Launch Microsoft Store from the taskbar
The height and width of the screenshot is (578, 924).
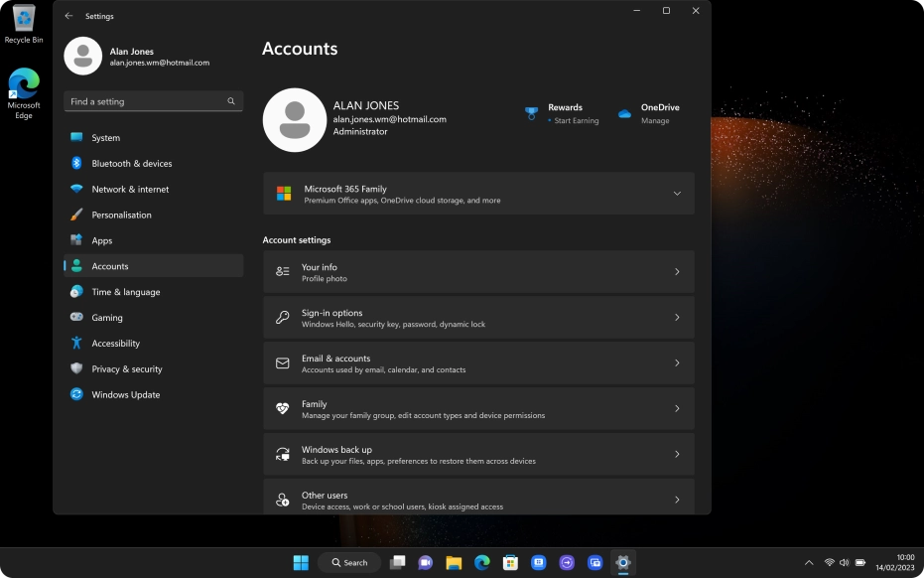[x=510, y=562]
